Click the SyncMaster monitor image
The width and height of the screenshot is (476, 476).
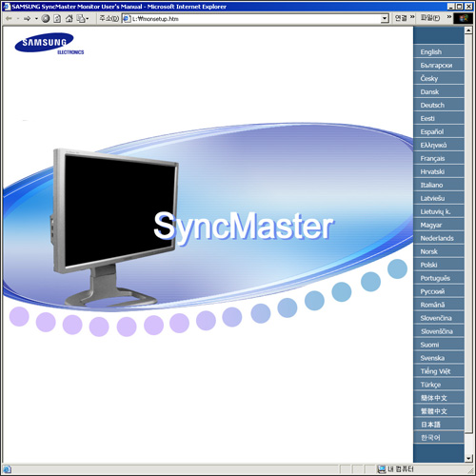pos(113,227)
